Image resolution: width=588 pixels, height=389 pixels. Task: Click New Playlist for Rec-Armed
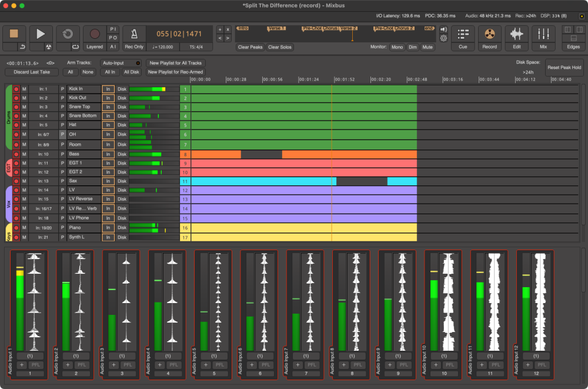tap(175, 72)
